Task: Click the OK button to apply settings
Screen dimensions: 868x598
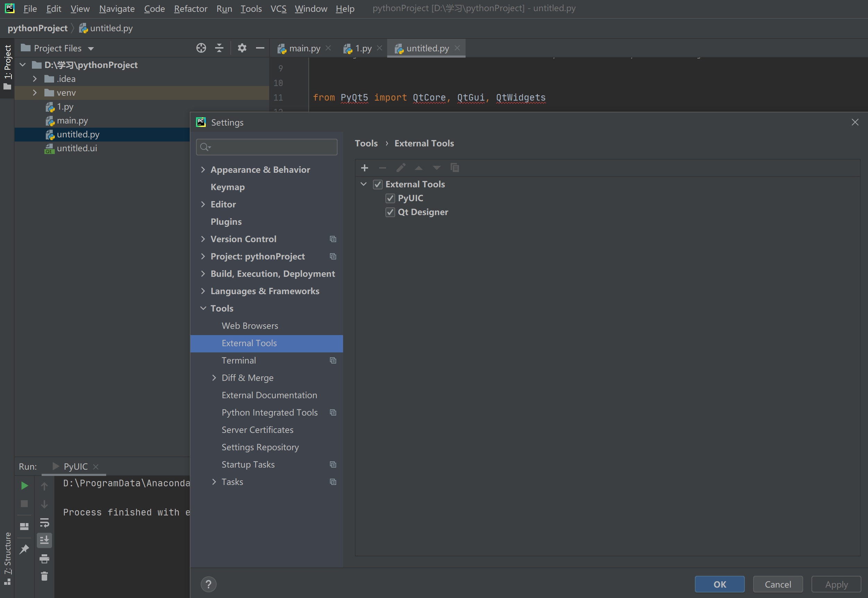Action: [720, 584]
